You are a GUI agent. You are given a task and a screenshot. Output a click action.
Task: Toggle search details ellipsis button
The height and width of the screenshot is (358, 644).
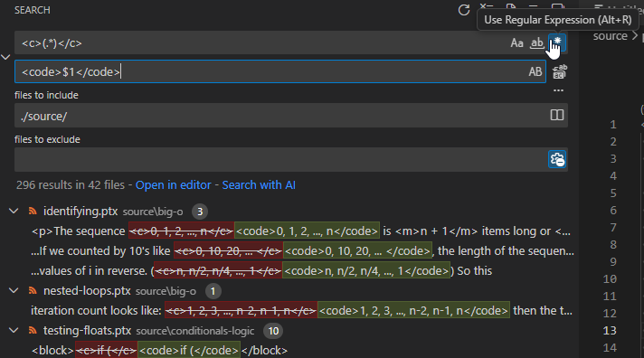pos(558,90)
